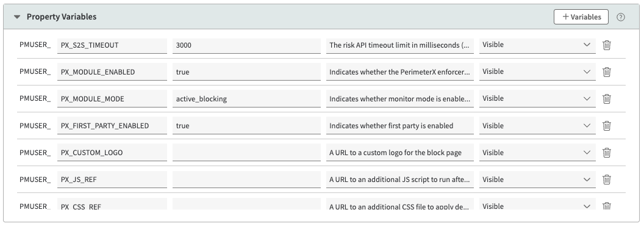Click the active_blocking value field
This screenshot has width=644, height=226.
coord(246,99)
